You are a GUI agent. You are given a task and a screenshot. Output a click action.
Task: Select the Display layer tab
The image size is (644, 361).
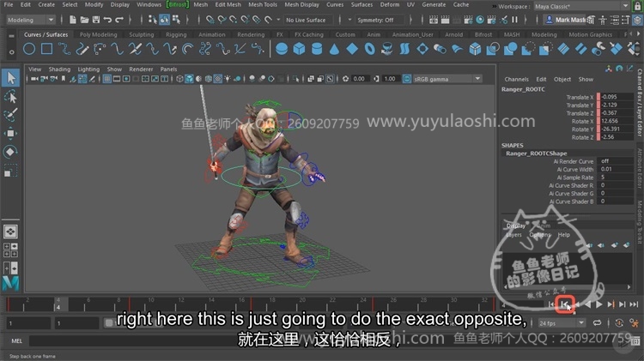(x=516, y=226)
